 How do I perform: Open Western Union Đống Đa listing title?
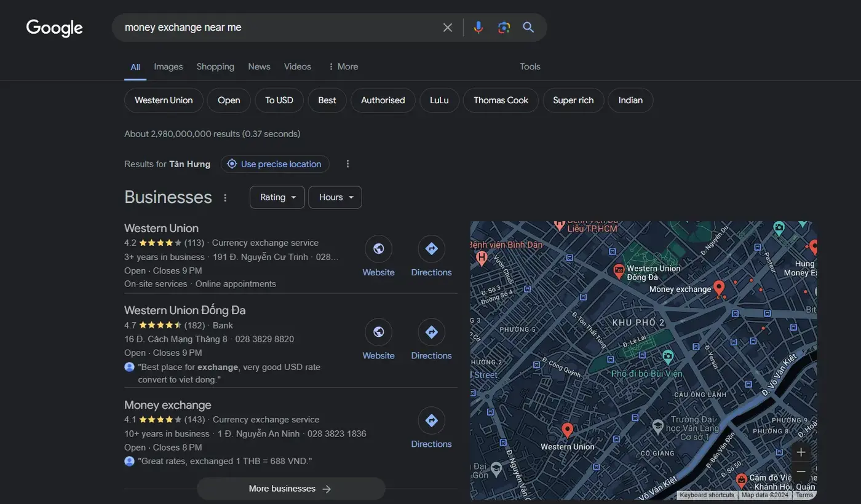pyautogui.click(x=185, y=310)
